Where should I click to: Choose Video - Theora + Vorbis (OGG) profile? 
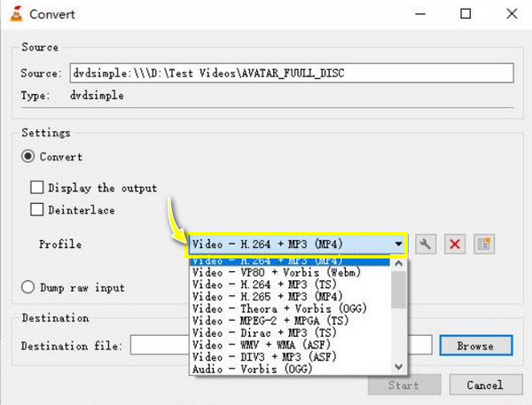coord(289,308)
